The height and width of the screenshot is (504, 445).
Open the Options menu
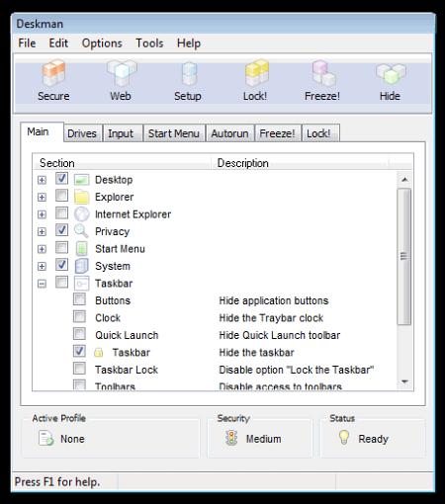[102, 43]
